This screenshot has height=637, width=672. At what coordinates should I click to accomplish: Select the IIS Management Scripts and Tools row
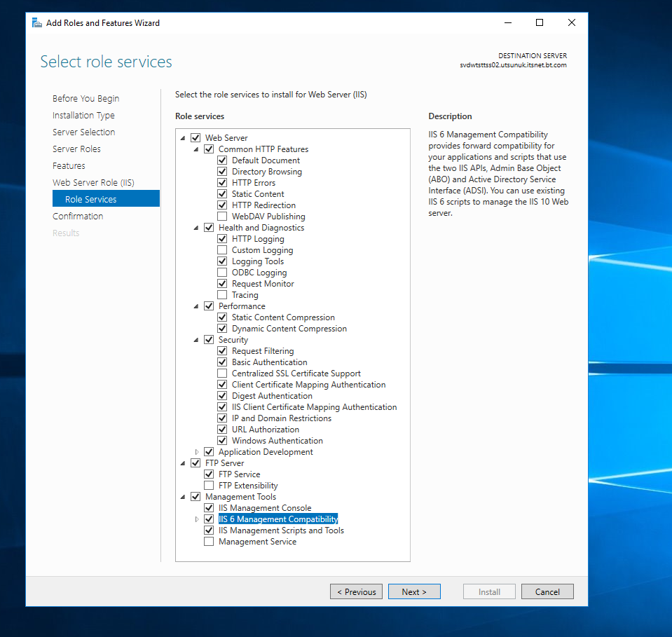(x=281, y=530)
